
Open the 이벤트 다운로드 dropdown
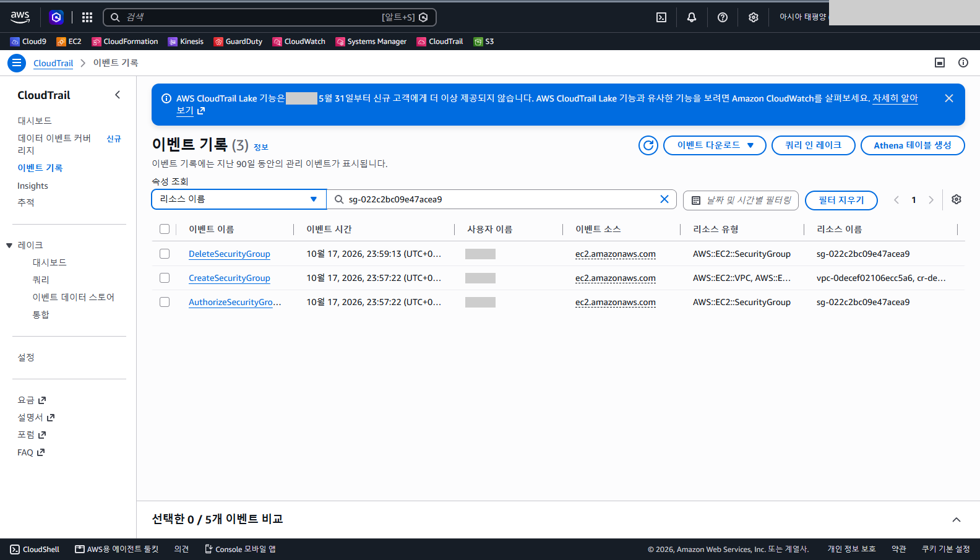click(715, 145)
